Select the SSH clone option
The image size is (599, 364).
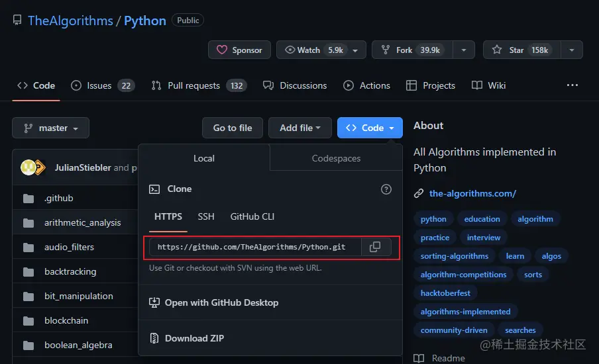click(206, 216)
